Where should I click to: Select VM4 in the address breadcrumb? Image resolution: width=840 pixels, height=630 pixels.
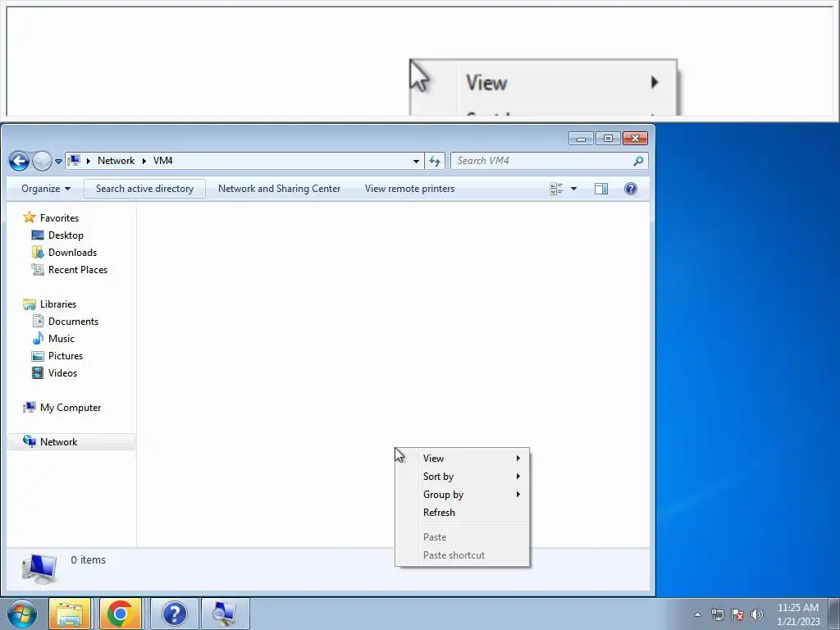[x=163, y=161]
